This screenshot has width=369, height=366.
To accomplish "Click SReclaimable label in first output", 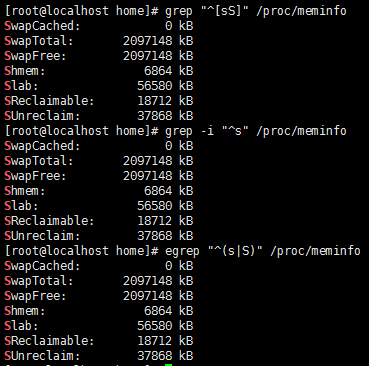I will click(49, 101).
